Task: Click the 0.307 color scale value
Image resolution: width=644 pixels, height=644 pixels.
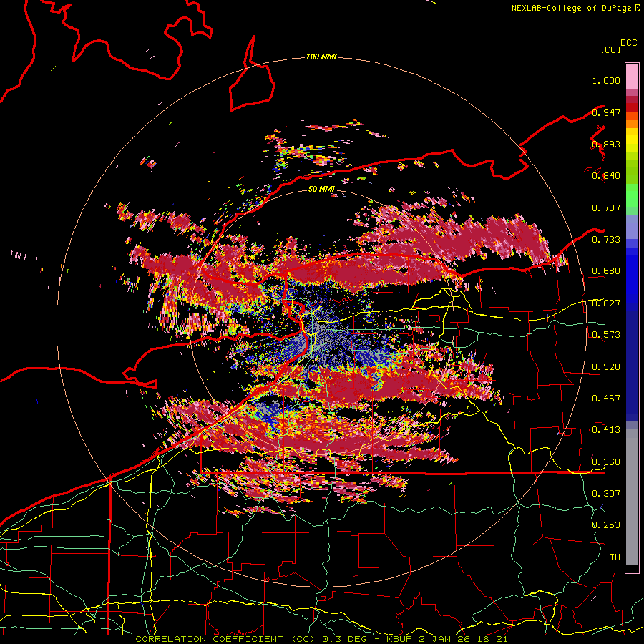Action: point(606,493)
